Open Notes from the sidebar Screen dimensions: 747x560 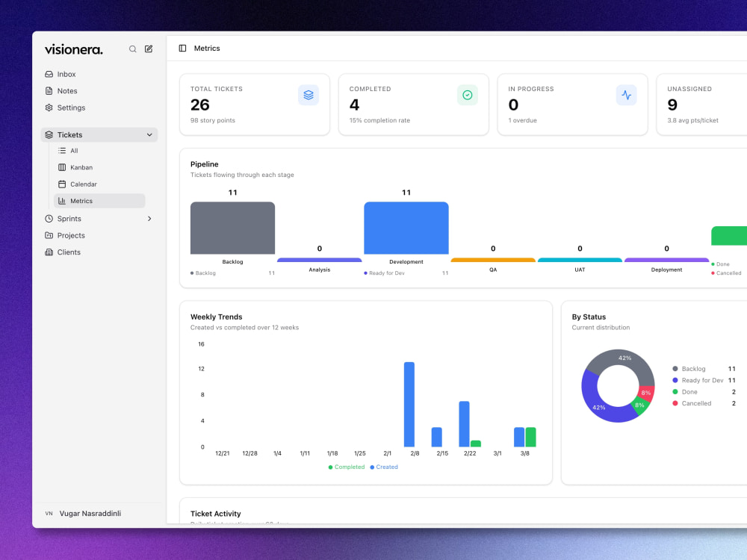(99, 91)
